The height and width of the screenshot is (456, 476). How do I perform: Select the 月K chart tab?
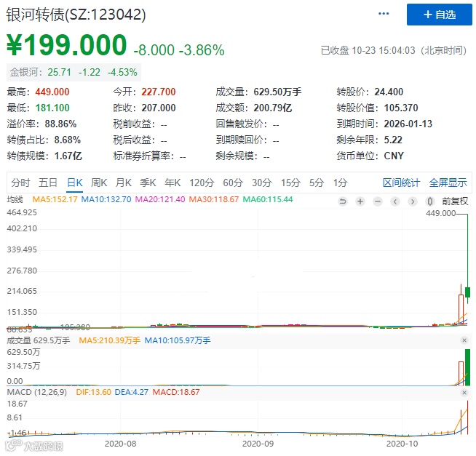tap(124, 183)
